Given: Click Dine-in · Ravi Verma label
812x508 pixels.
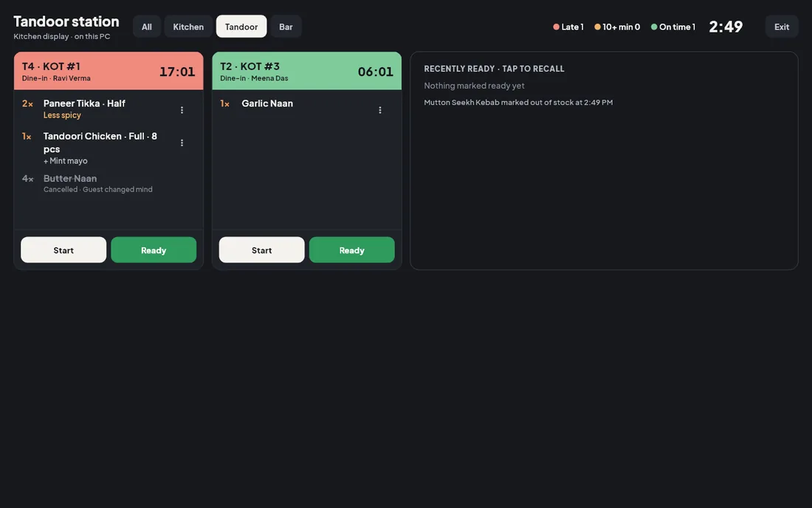Looking at the screenshot, I should click(56, 78).
